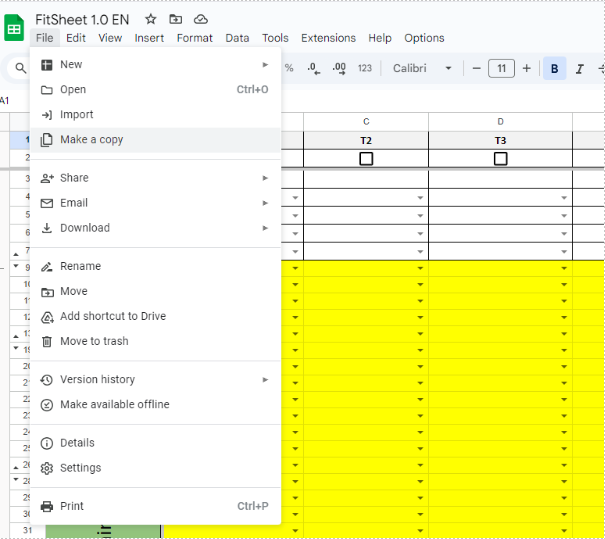The width and height of the screenshot is (605, 539).
Task: Click the decrease font size minus button
Action: 476,68
